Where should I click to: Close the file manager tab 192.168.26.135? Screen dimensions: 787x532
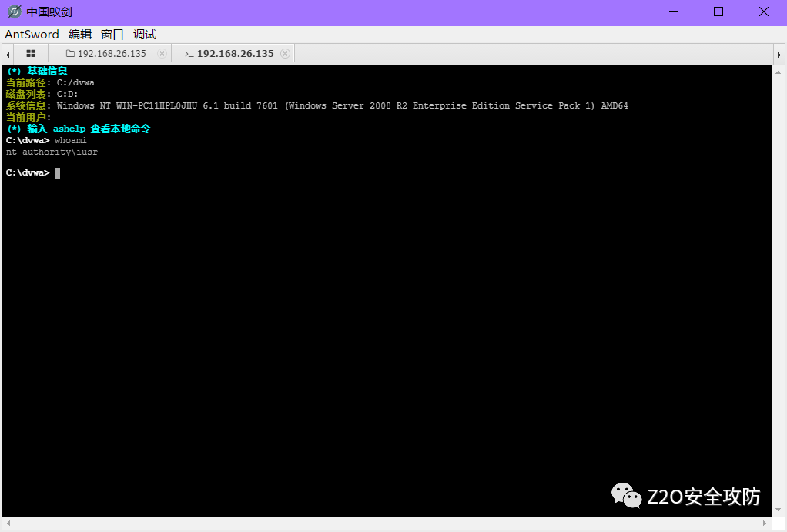pyautogui.click(x=162, y=53)
